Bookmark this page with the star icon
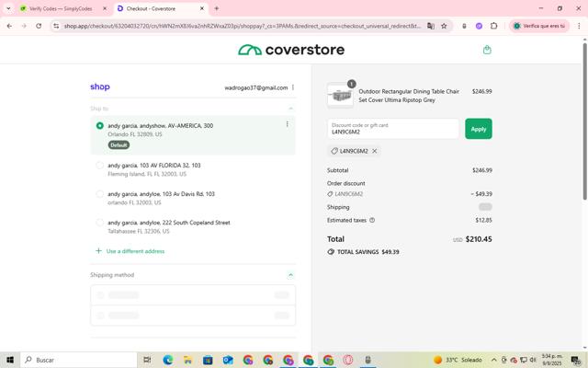Screen dimensions: 588x368 tap(444, 26)
